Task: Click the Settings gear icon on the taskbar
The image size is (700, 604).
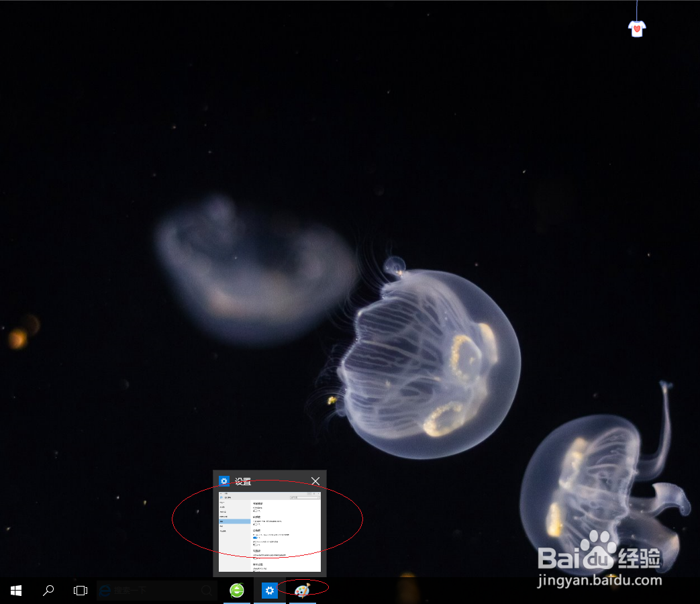Action: pos(269,591)
